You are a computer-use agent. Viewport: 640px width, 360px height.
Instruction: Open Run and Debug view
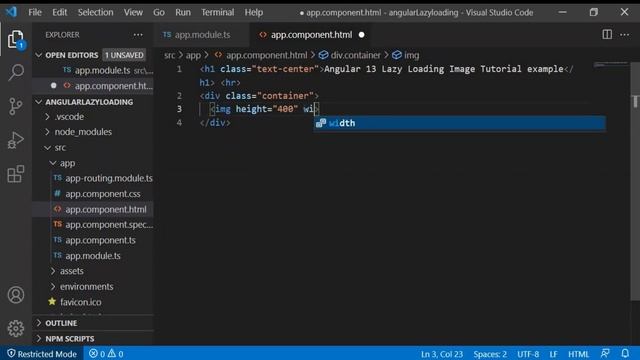[x=16, y=140]
